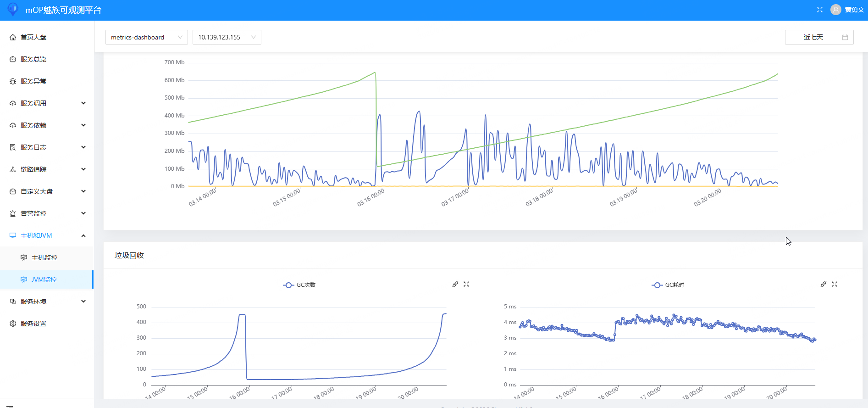
Task: Collapse the sidebar with bottom menu icon
Action: (x=10, y=406)
